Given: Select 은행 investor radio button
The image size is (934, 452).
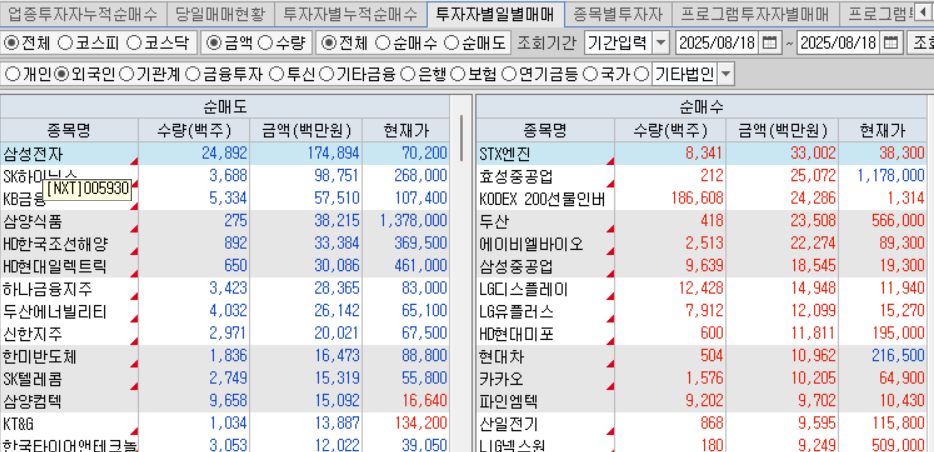Looking at the screenshot, I should (x=407, y=74).
